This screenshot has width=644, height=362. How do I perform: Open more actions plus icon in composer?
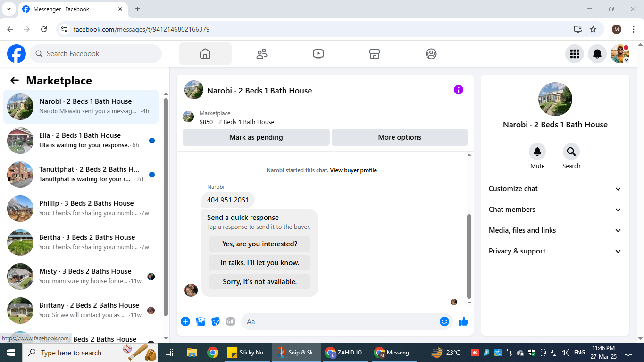pos(185,321)
